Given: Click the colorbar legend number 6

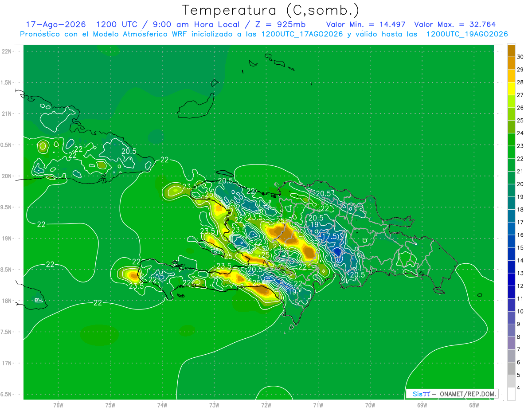Looking at the screenshot, I should click(x=519, y=362).
